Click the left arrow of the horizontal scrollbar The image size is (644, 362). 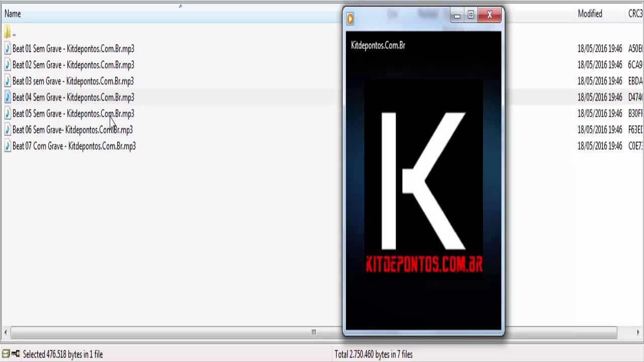[x=6, y=332]
